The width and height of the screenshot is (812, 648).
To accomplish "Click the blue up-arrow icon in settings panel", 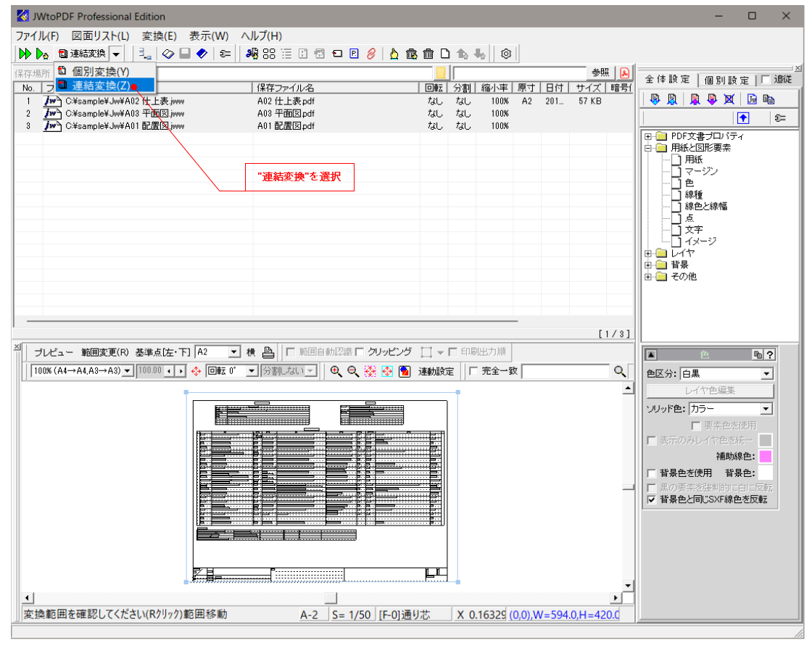I will pos(743,118).
